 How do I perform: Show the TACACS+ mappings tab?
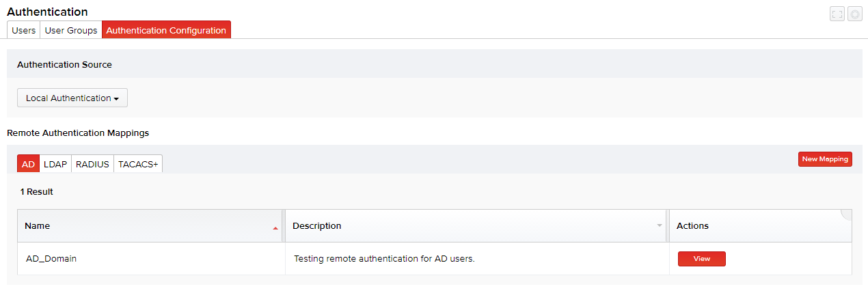coord(138,164)
